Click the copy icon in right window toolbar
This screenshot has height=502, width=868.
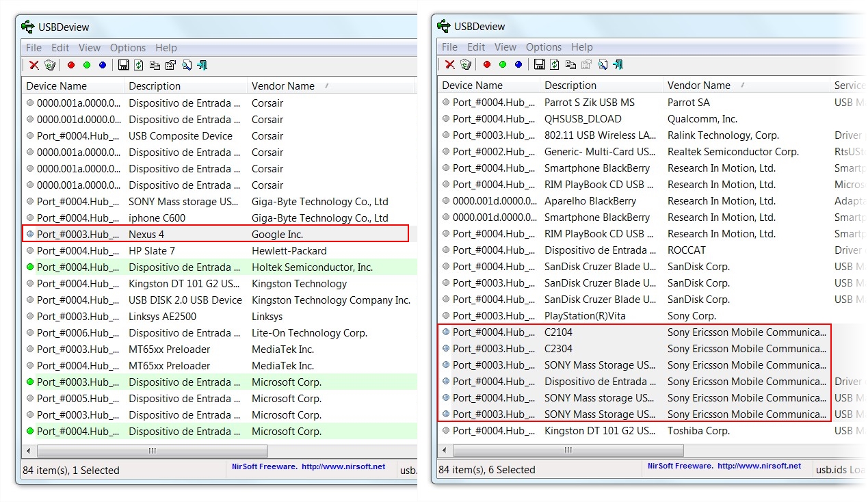[x=570, y=64]
